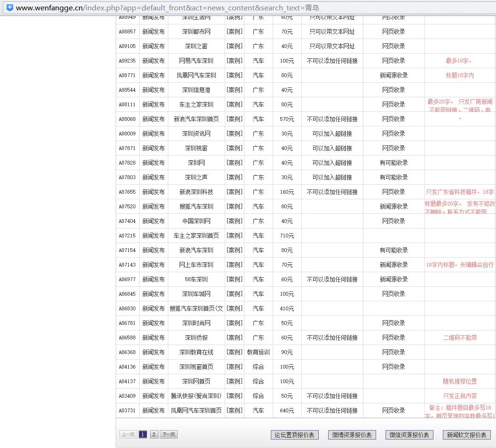496x448 pixels.
Task: Open 微信资源报价表 price list
Action: point(409,435)
